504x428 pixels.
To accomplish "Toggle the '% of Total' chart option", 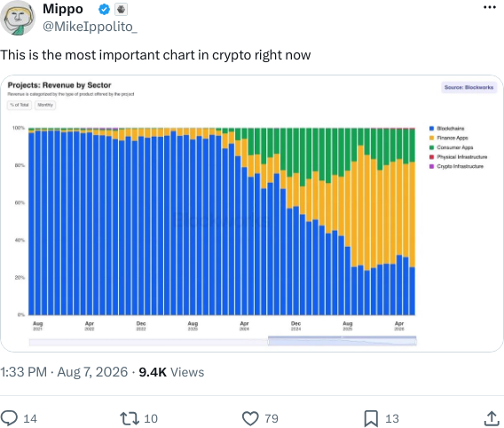I will [x=20, y=105].
